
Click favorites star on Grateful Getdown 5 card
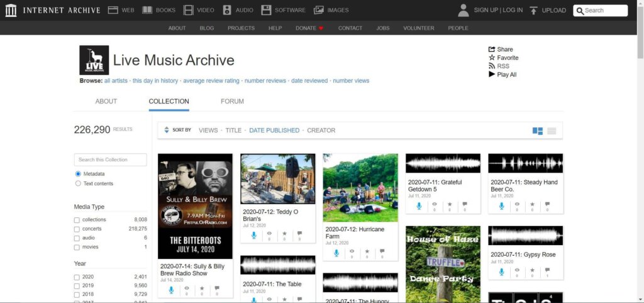click(450, 204)
